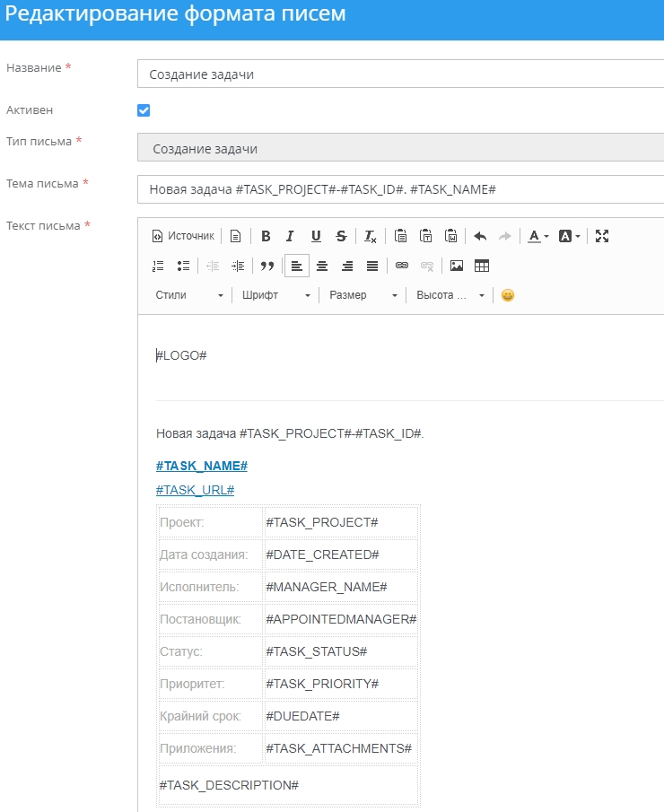The image size is (664, 812).
Task: Switch to Источник source view
Action: [184, 236]
